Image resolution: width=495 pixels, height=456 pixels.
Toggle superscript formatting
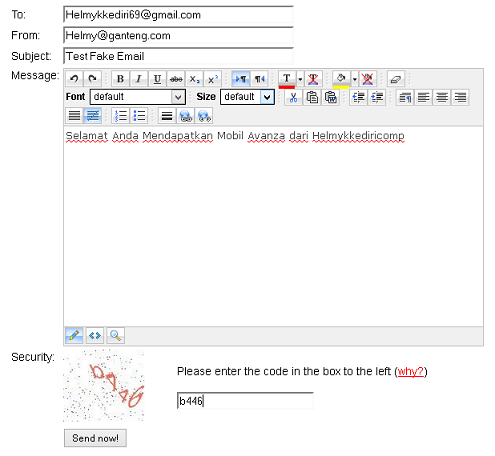point(212,79)
